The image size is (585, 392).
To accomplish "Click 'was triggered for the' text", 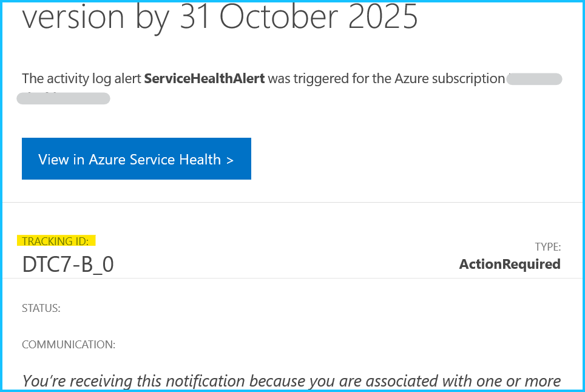I will coord(330,79).
